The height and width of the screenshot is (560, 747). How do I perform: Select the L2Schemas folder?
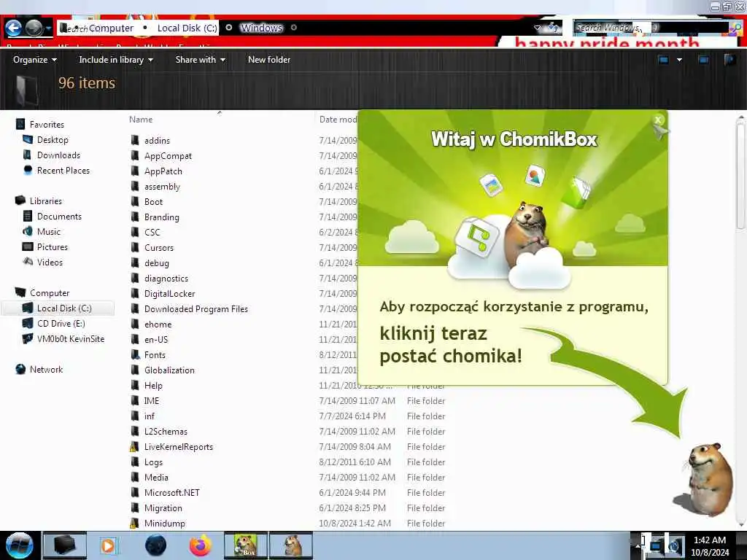coord(166,432)
